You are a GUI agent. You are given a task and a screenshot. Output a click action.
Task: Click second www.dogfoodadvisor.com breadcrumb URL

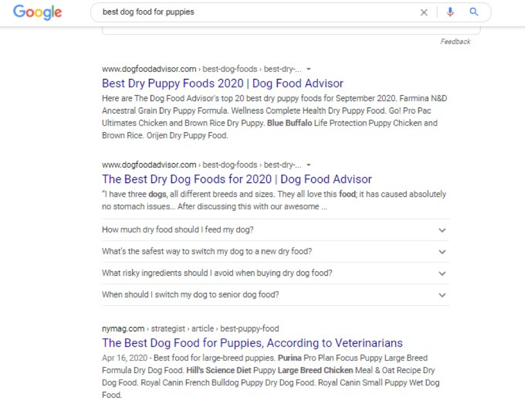coord(149,165)
